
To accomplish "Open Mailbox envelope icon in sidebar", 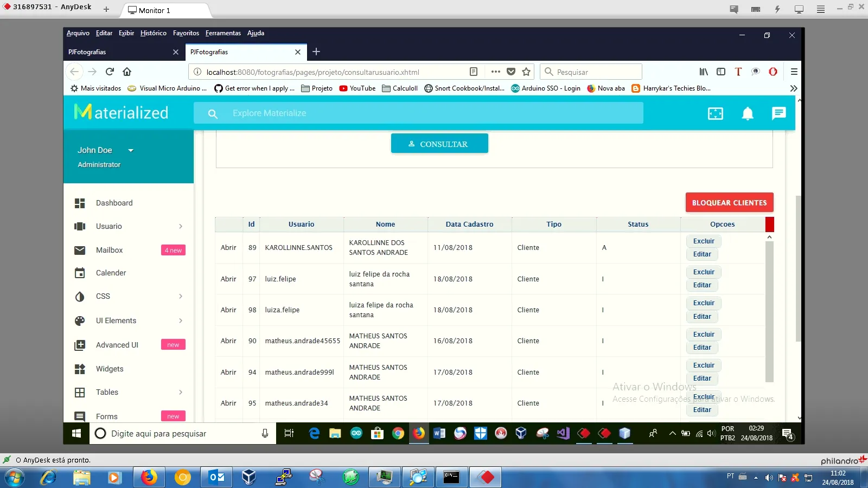I will click(x=80, y=250).
